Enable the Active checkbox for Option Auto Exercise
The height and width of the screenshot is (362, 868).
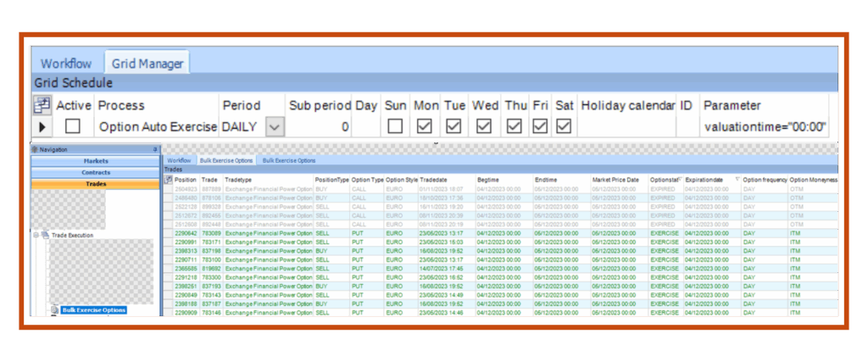(74, 126)
